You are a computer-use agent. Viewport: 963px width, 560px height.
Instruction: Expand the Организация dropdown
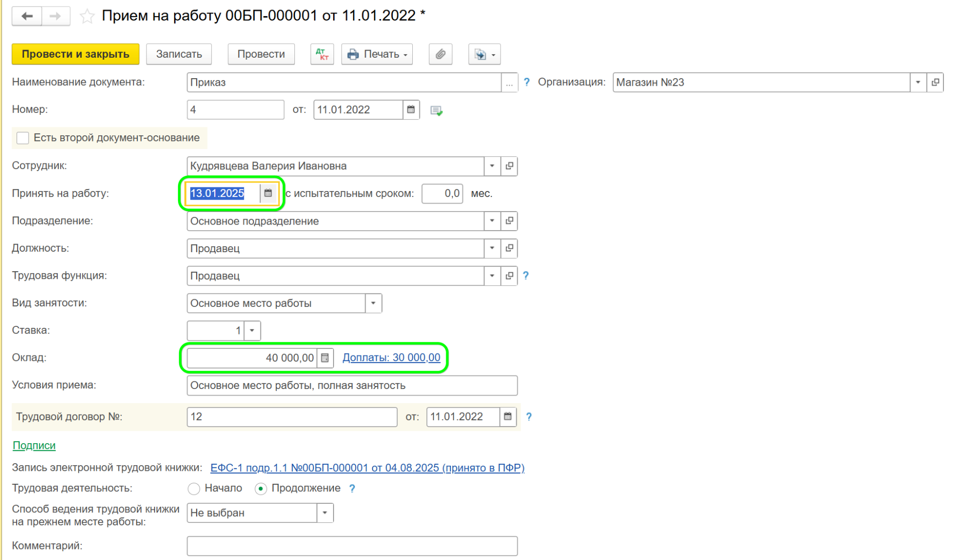(x=918, y=82)
